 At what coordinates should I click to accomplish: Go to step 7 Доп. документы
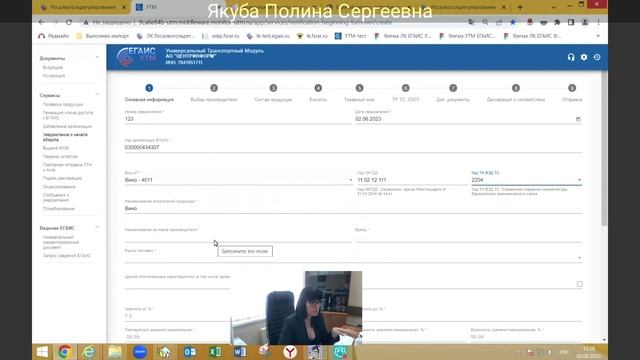(x=453, y=93)
